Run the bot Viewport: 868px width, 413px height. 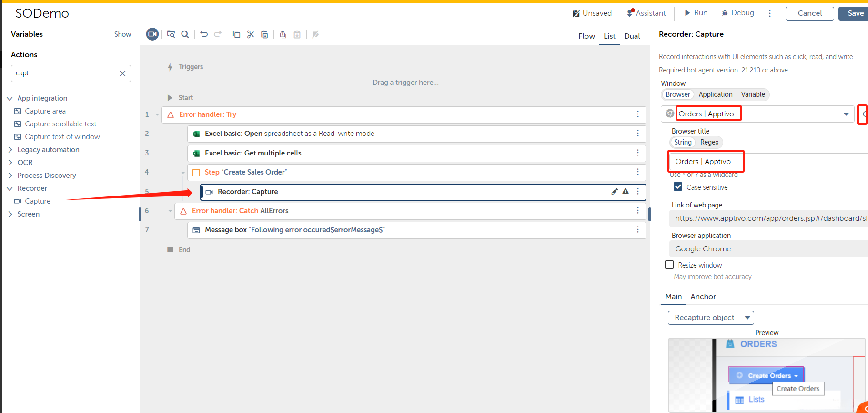point(696,13)
